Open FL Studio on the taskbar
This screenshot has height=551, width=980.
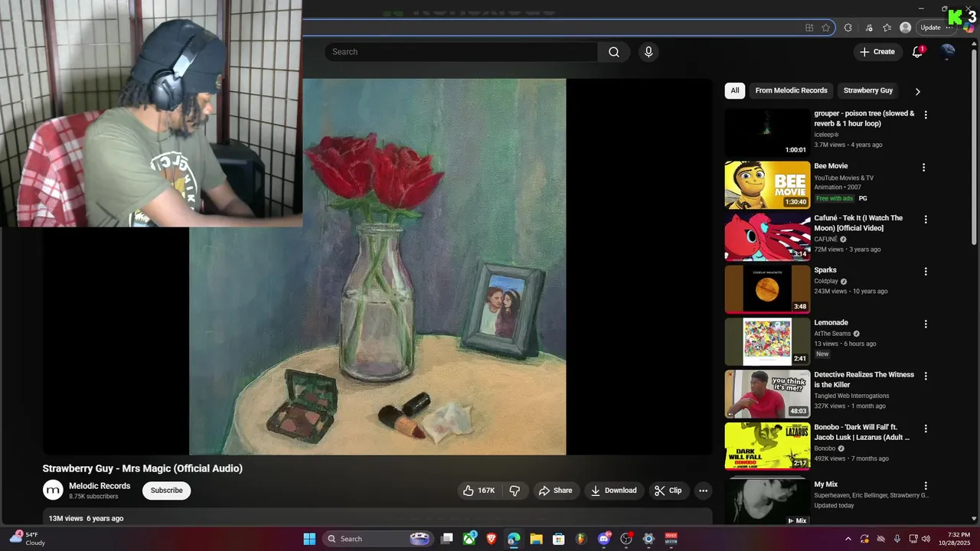coord(581,539)
